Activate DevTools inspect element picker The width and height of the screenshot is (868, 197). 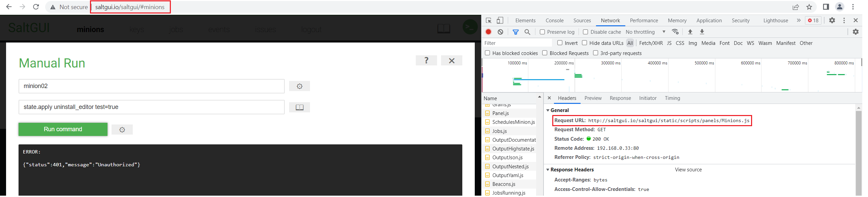489,21
